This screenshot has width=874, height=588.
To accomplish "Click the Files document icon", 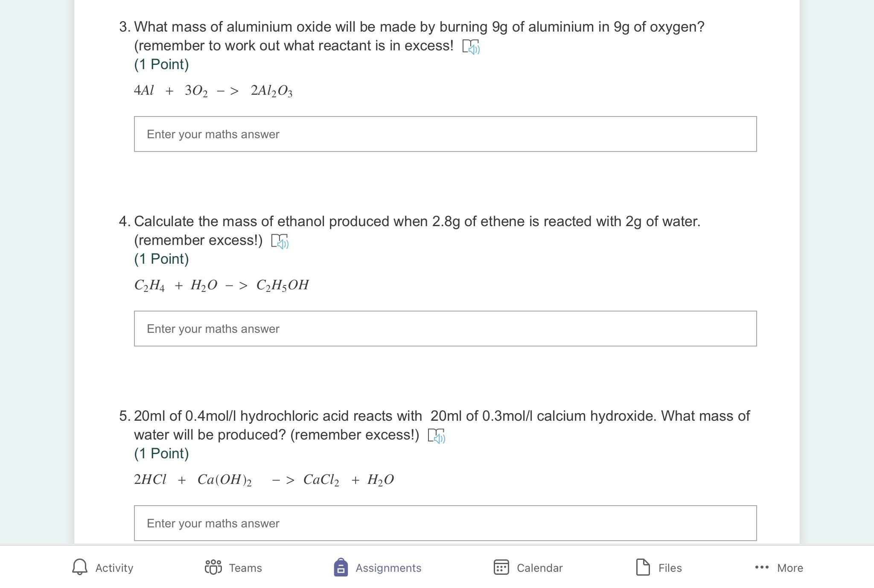I will click(643, 568).
